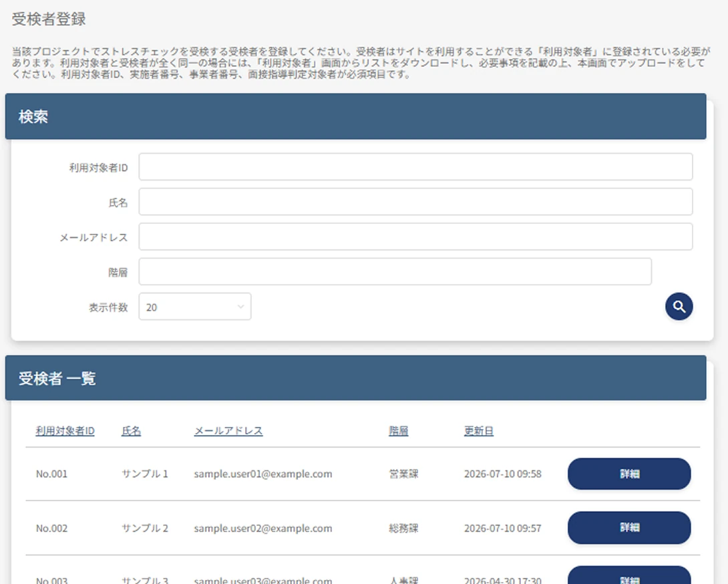Select the 総務課 department cell
728x584 pixels.
pos(403,529)
